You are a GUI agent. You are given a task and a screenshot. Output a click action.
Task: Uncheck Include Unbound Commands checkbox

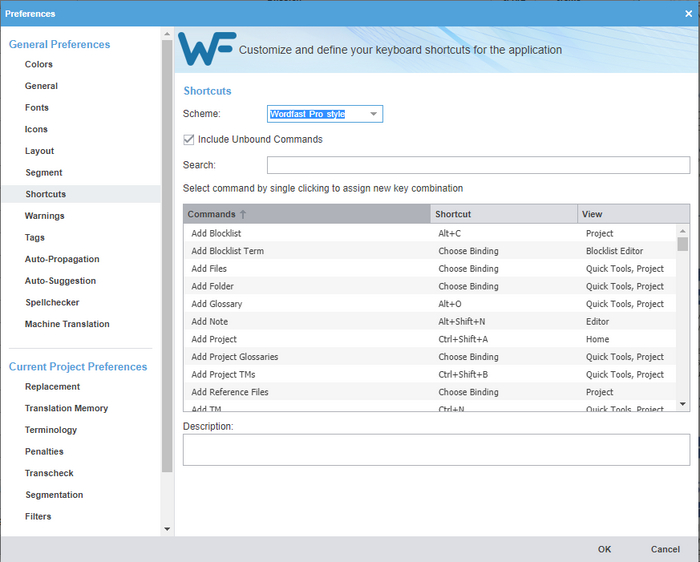pyautogui.click(x=190, y=140)
